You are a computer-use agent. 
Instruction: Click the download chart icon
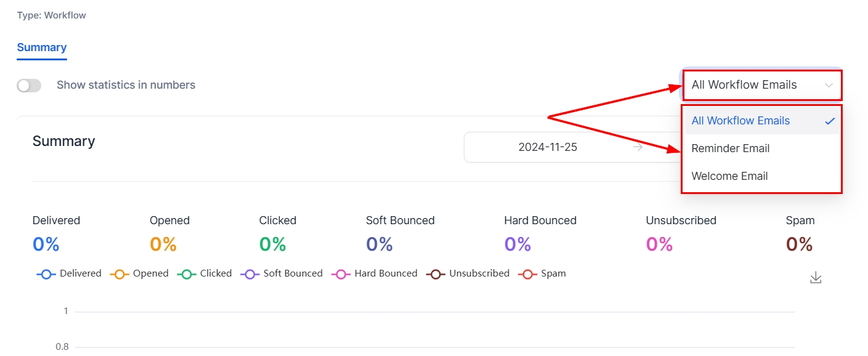pyautogui.click(x=816, y=278)
